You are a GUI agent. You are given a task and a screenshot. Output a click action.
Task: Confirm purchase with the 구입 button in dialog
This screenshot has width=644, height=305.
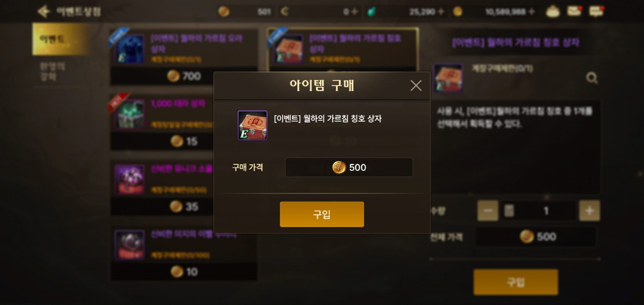click(322, 214)
